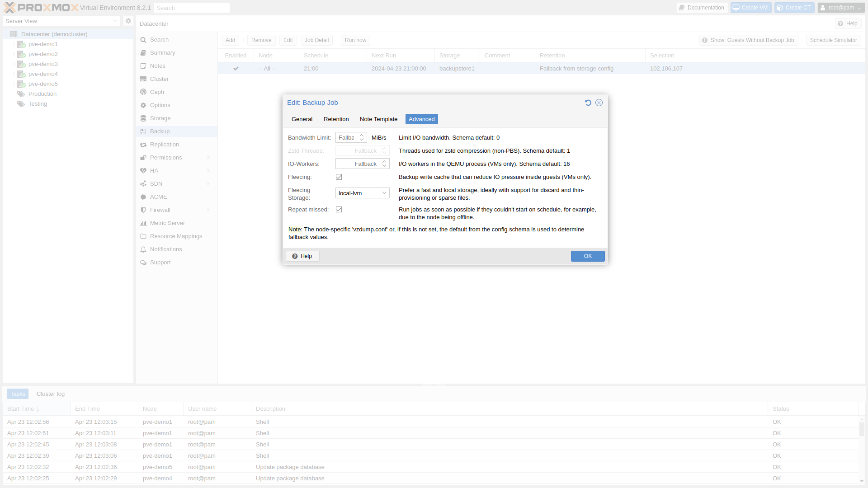Click the Production tag icon in the tree

click(x=21, y=94)
